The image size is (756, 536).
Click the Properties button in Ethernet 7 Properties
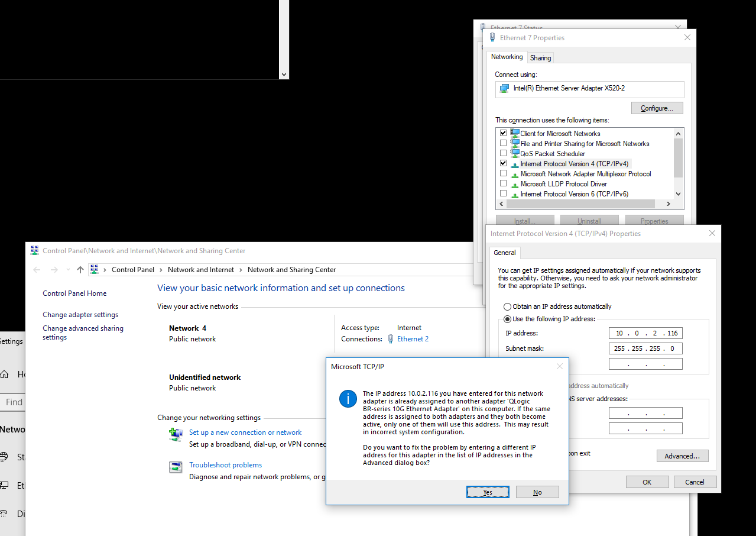point(654,221)
